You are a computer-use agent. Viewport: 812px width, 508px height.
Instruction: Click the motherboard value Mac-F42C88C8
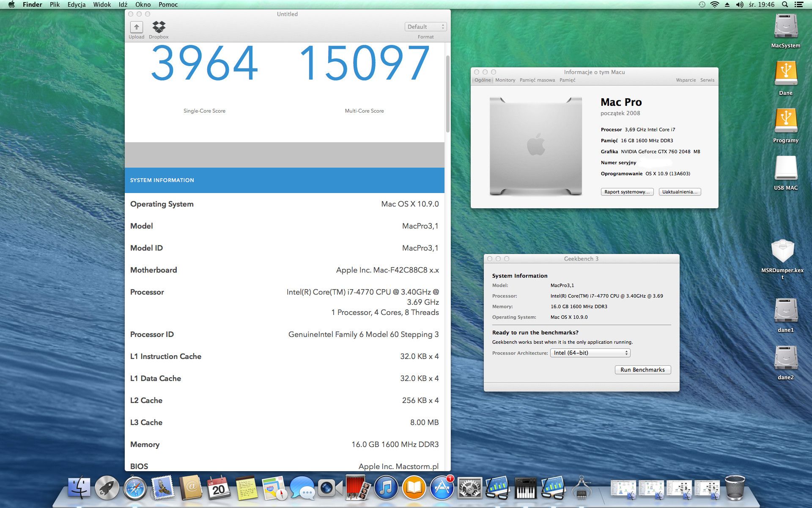pyautogui.click(x=387, y=270)
